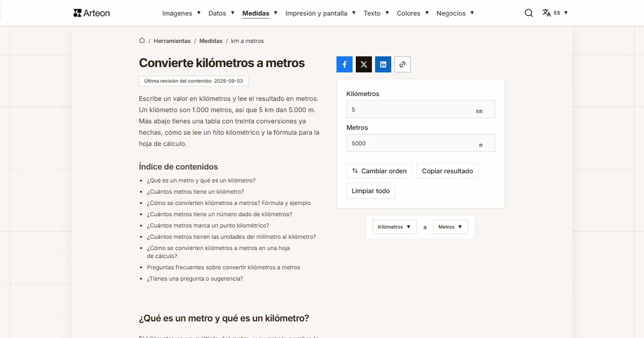Expand the Impresión y pantalla menu

pos(320,13)
